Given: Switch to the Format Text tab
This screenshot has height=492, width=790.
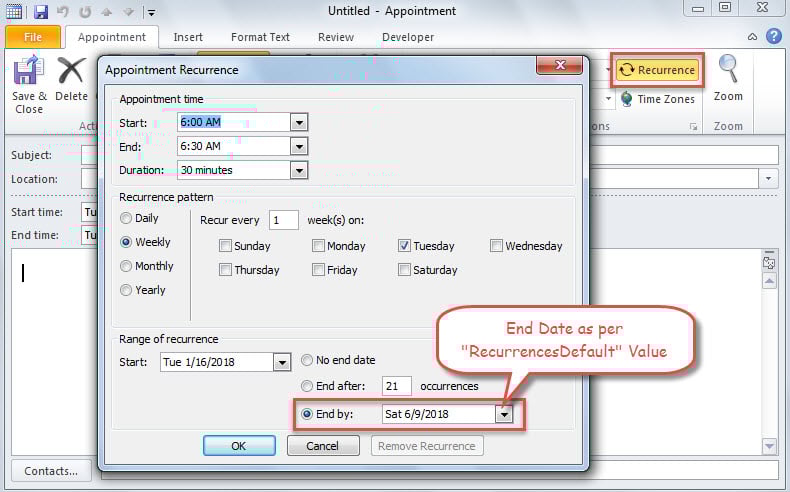Looking at the screenshot, I should (262, 37).
